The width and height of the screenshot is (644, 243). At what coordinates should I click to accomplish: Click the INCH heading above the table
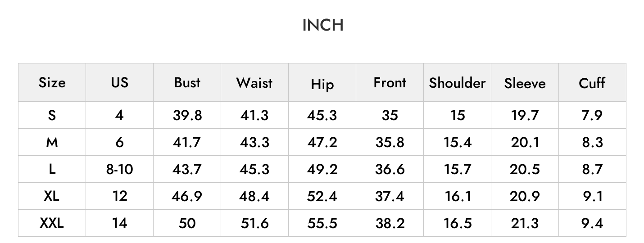tap(322, 25)
